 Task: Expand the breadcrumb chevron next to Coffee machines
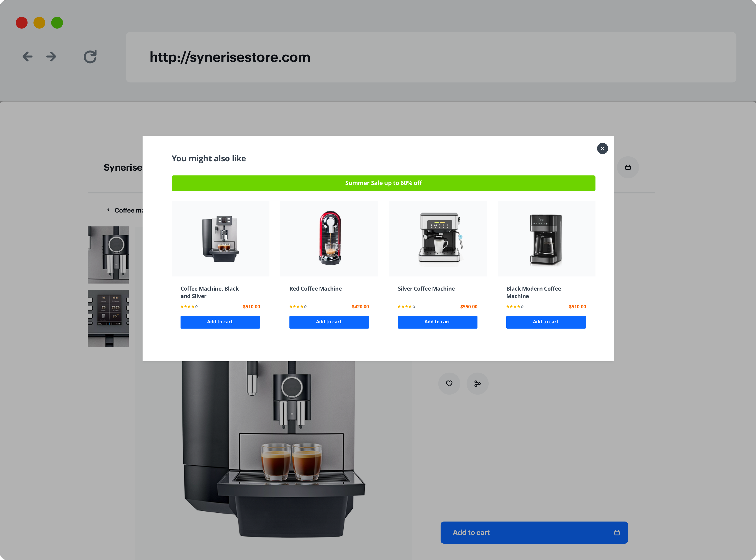[108, 210]
